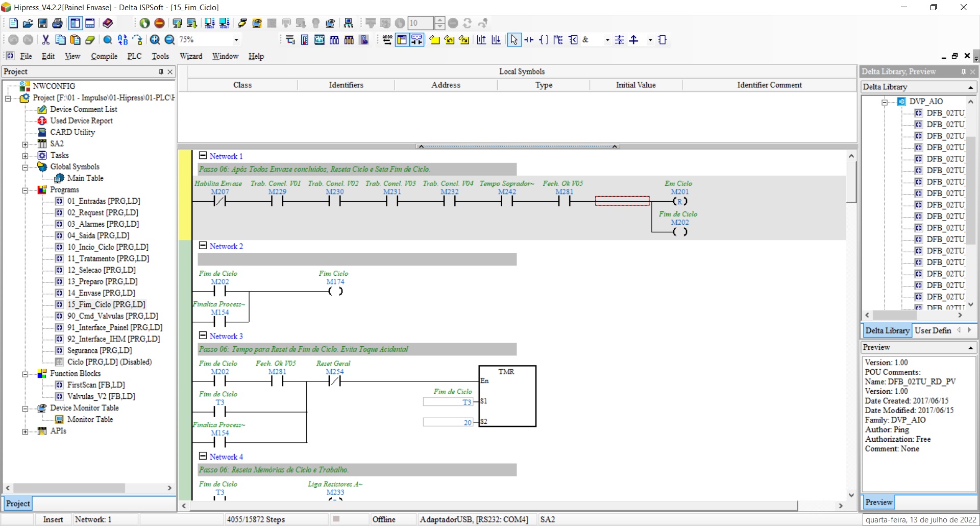This screenshot has width=980, height=526.
Task: Collapse Network 1 with minus box
Action: click(x=203, y=156)
